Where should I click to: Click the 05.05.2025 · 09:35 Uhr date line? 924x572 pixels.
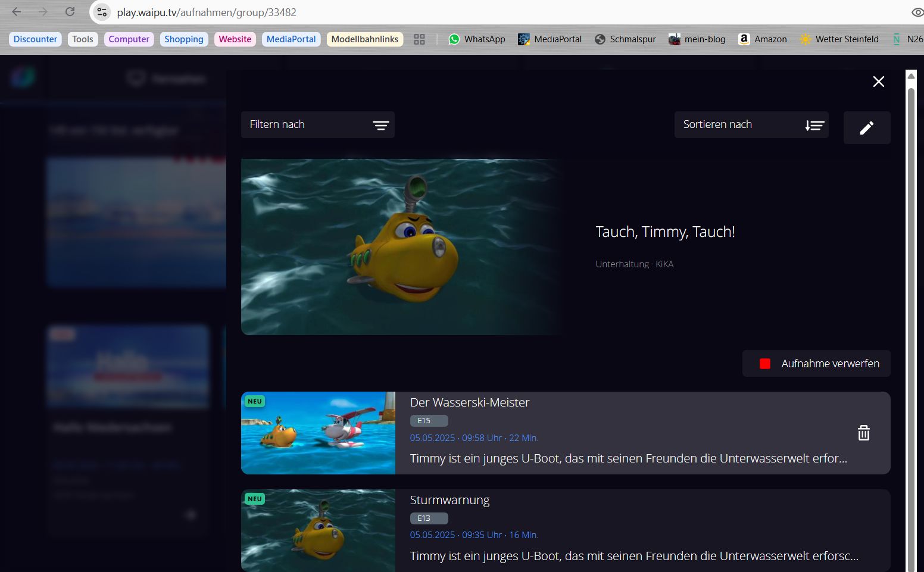(x=474, y=535)
